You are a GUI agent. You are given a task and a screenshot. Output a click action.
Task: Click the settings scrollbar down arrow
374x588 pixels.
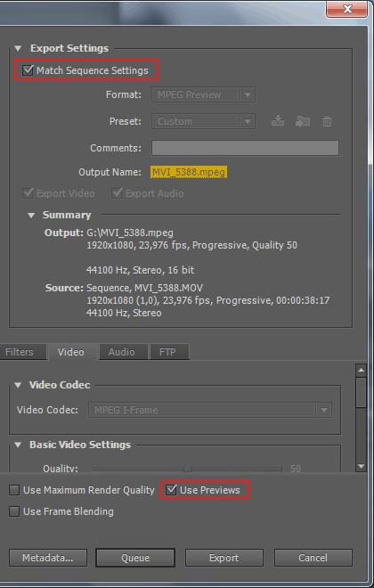tap(361, 466)
